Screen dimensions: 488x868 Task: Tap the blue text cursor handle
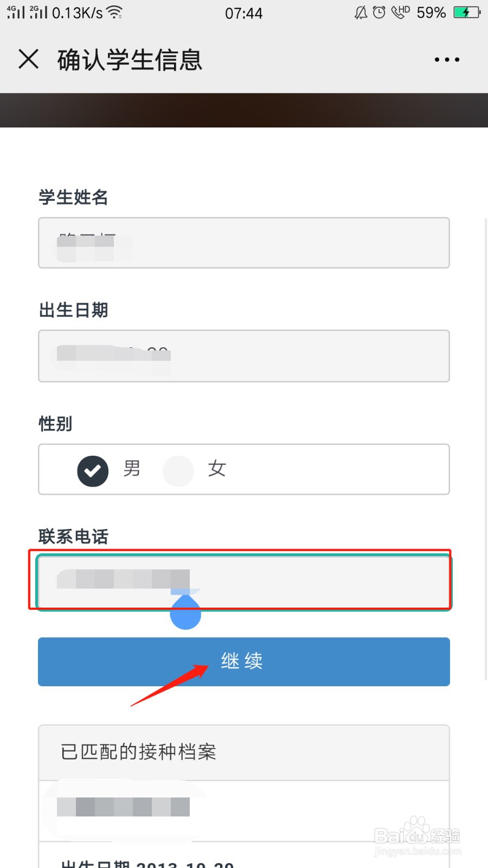(x=185, y=612)
